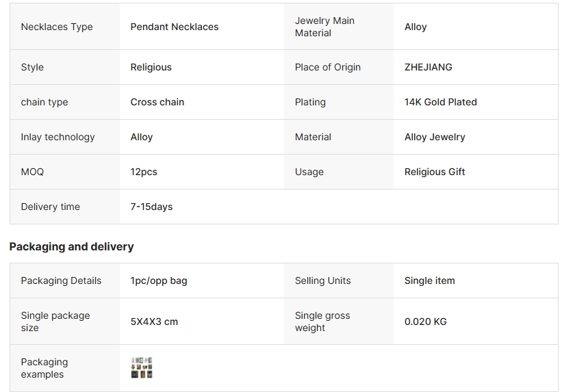This screenshot has width=575, height=392.
Task: Select the "1pc/opp bag" packaging details value
Action: tap(159, 280)
